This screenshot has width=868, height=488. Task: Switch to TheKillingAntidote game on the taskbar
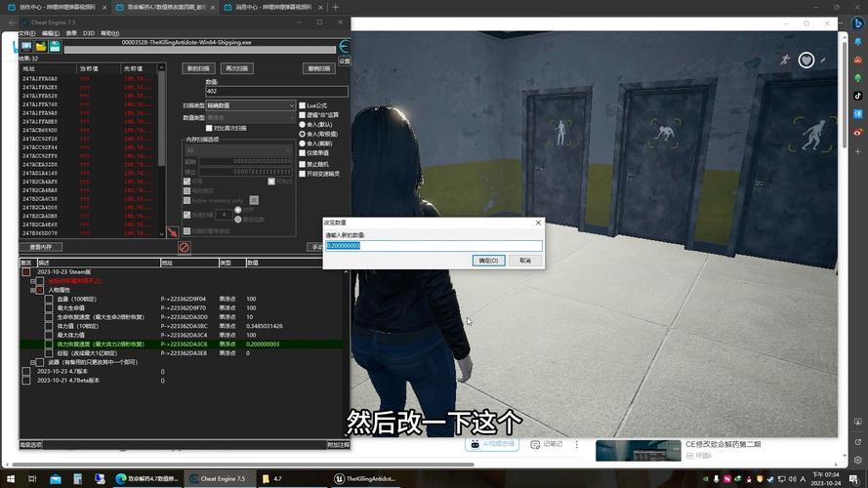(365, 478)
